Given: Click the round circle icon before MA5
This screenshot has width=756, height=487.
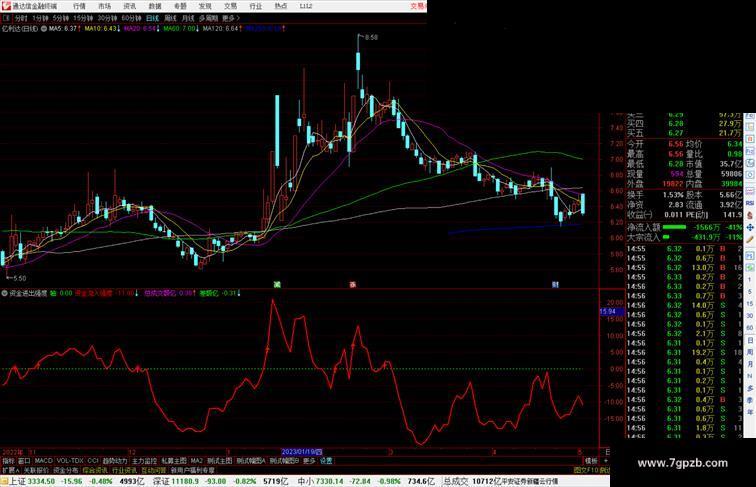Looking at the screenshot, I should tap(44, 28).
